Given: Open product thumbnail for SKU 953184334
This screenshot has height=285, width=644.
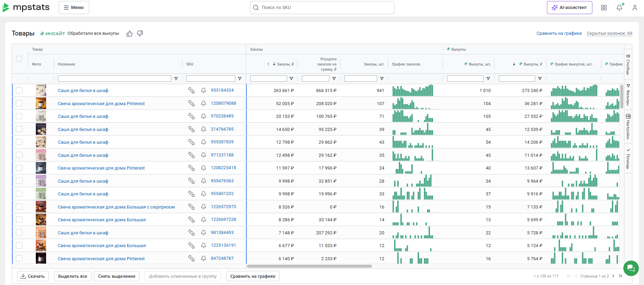Looking at the screenshot, I should pyautogui.click(x=41, y=90).
